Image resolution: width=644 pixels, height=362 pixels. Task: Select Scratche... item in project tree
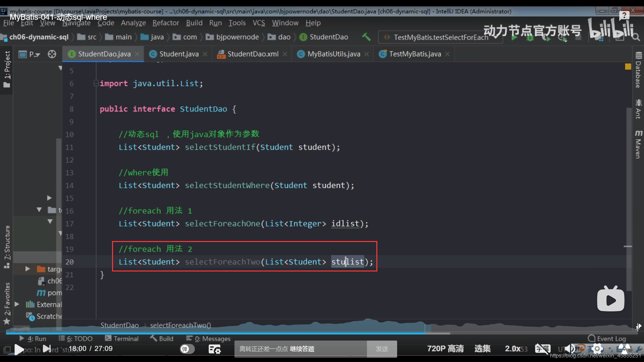tap(45, 316)
